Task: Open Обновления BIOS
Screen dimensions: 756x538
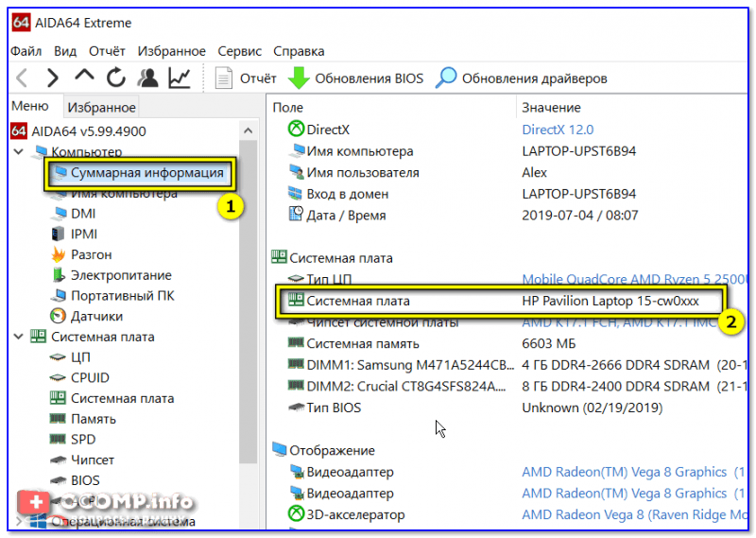Action: point(356,78)
